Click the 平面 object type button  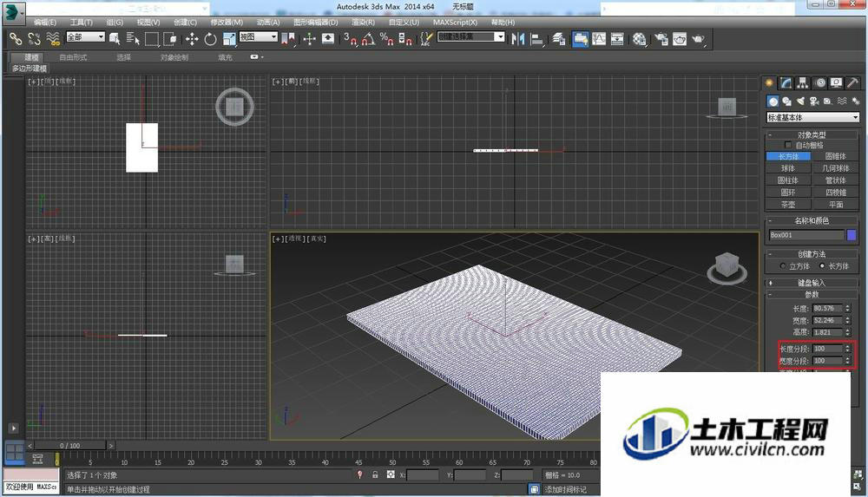[836, 205]
